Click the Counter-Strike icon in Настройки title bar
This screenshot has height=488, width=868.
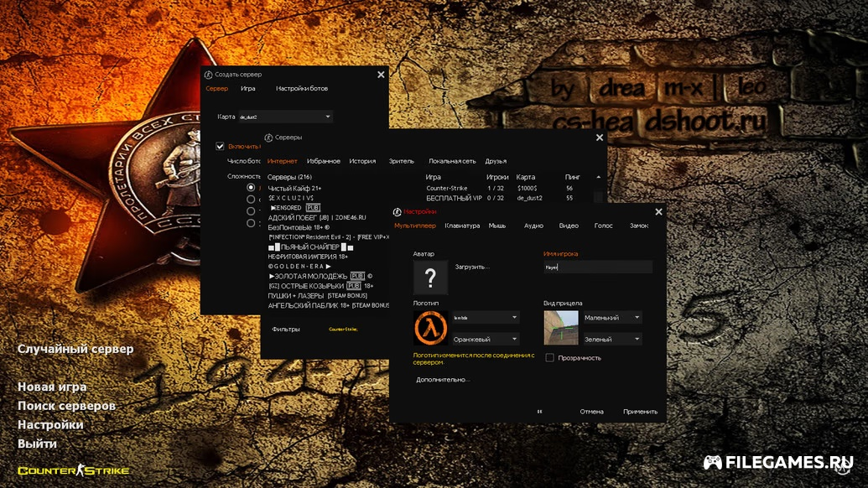397,212
